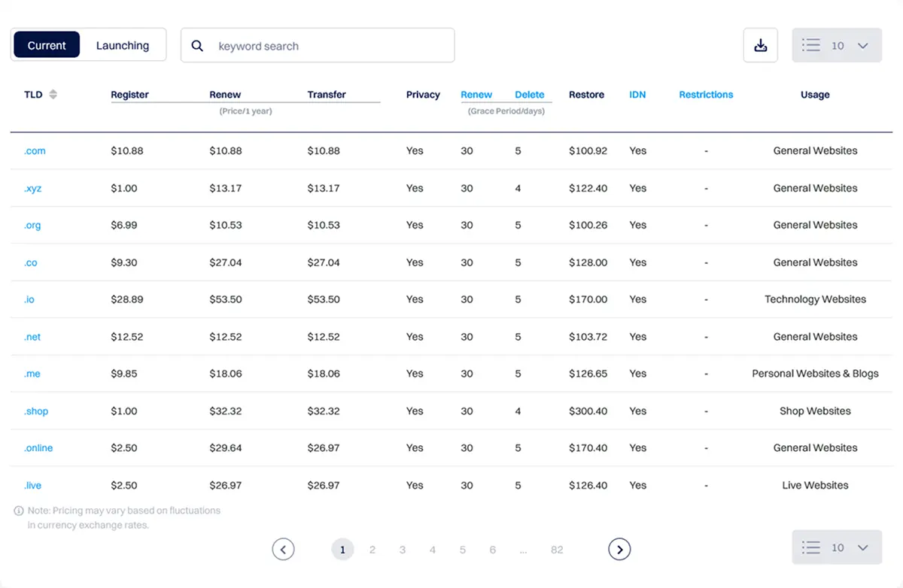Image resolution: width=903 pixels, height=588 pixels.
Task: Click the $300.40 restore price for .shop
Action: point(588,411)
